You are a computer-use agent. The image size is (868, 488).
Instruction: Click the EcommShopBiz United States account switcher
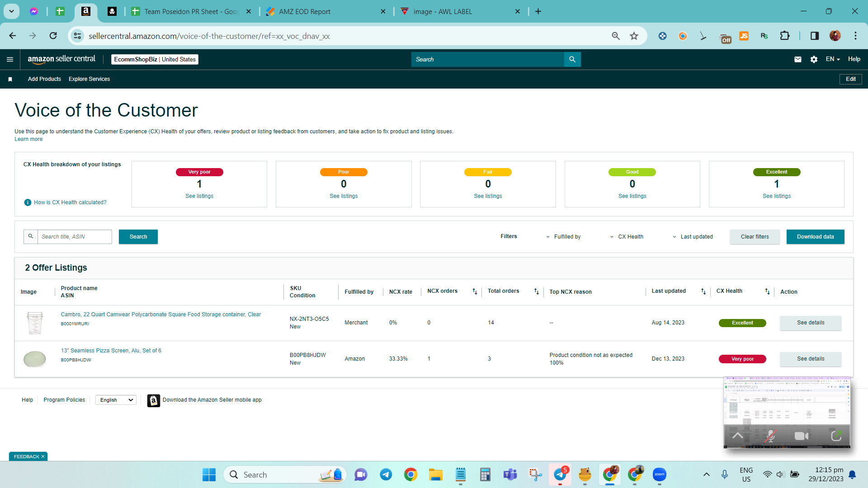coord(155,59)
